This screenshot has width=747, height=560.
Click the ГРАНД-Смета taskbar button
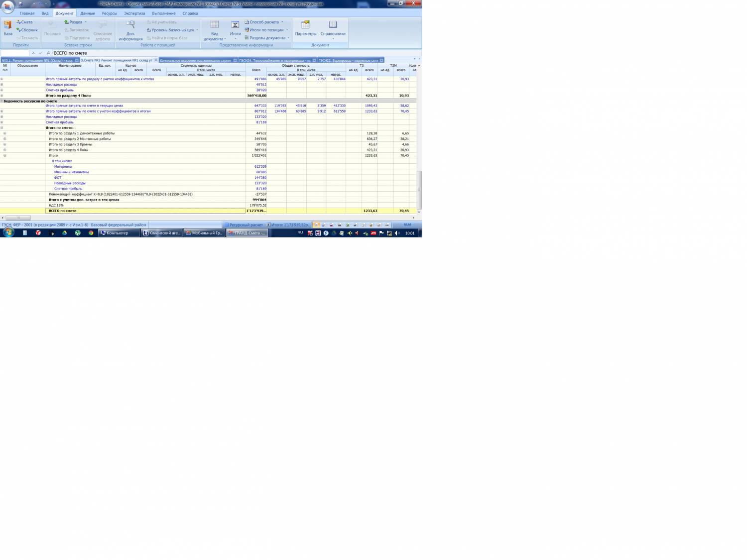tap(247, 233)
